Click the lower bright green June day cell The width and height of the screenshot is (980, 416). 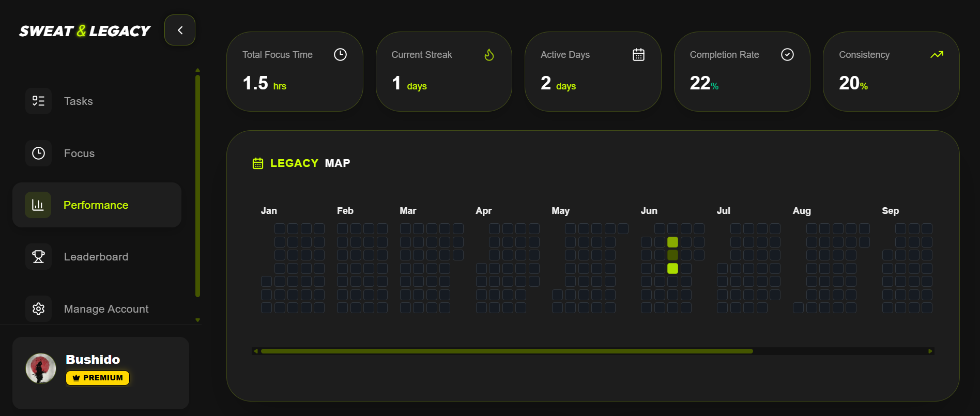point(672,268)
